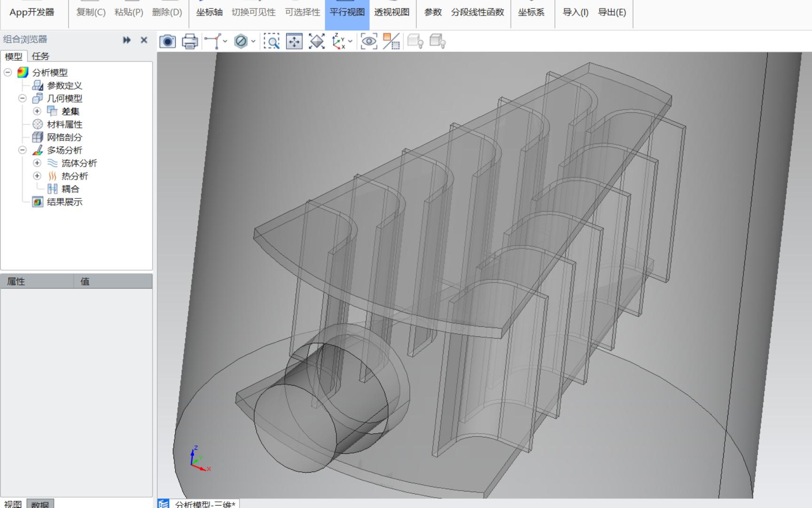Click the eye visibility icon in the graphics toolbar
Image resolution: width=812 pixels, height=508 pixels.
(x=369, y=41)
